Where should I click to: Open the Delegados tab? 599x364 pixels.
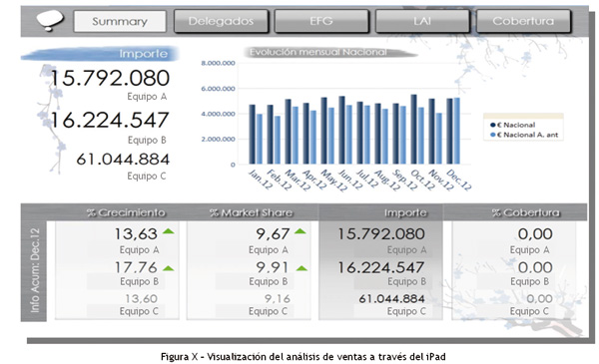221,21
